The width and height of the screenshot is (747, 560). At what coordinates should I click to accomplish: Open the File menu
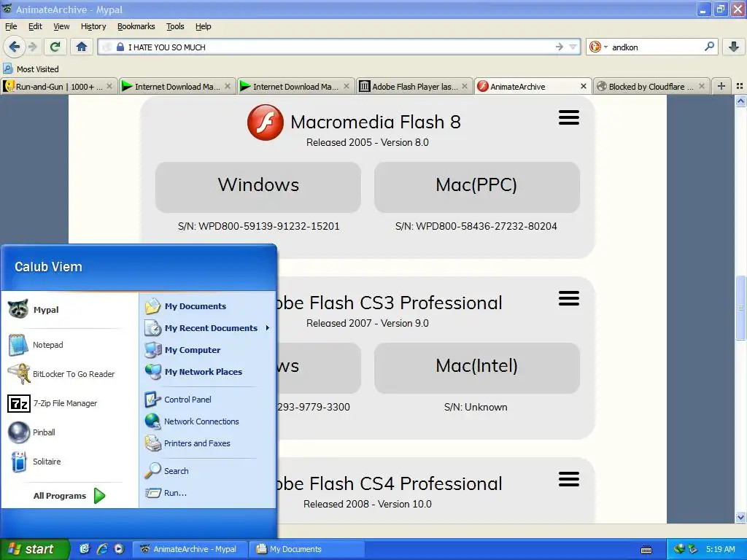11,26
